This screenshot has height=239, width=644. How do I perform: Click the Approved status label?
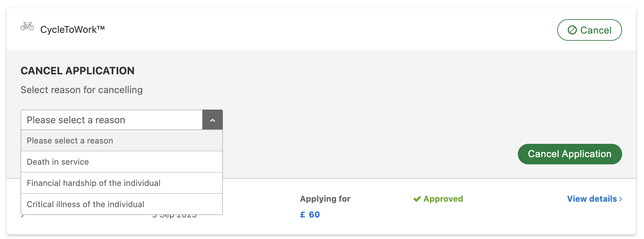(x=443, y=199)
